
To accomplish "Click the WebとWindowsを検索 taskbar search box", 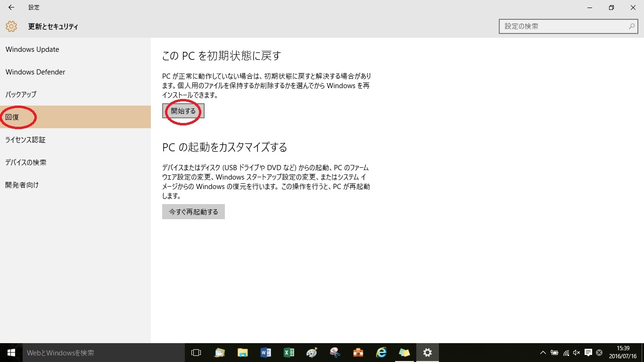I will tap(103, 353).
